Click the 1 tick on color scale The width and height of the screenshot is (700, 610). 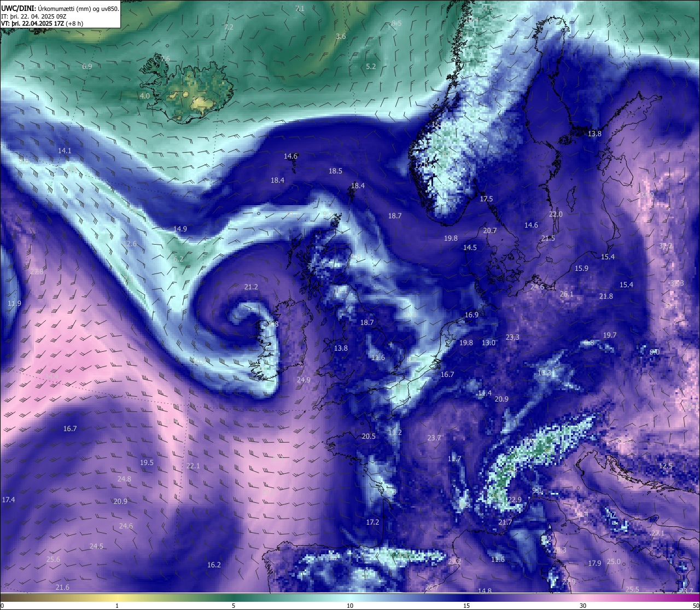point(117,606)
